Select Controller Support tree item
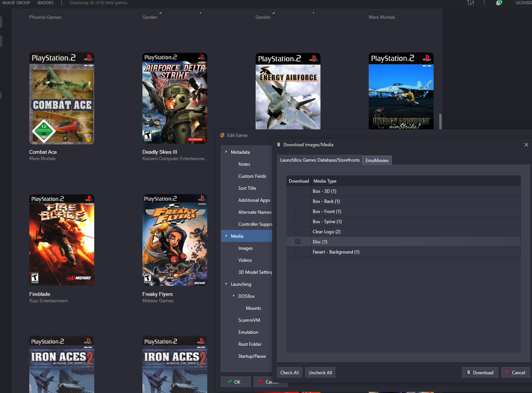Viewport: 532px width, 393px height. coord(255,224)
